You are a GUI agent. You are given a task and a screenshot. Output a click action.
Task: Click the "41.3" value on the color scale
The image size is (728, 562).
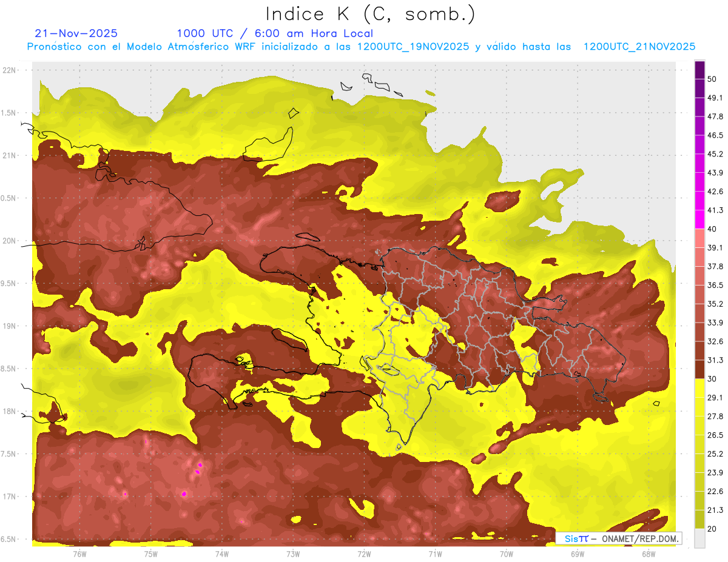point(715,210)
